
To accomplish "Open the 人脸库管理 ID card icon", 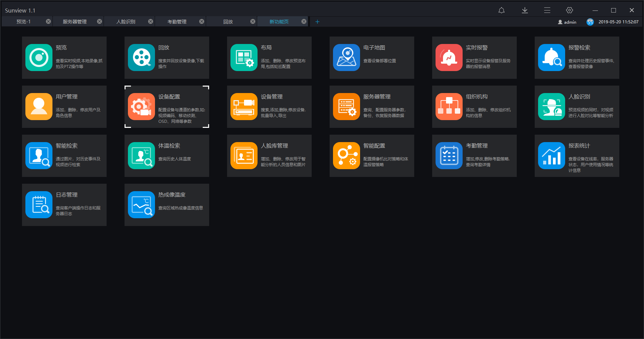I will 244,156.
